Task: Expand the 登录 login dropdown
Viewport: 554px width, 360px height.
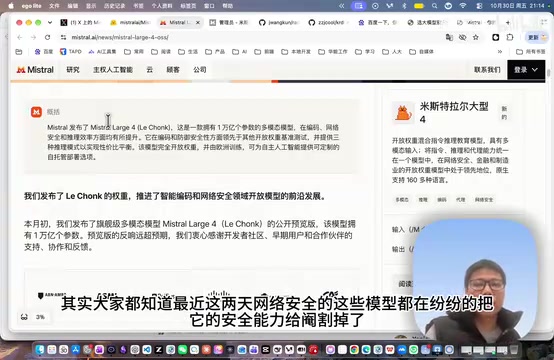Action: 526,70
